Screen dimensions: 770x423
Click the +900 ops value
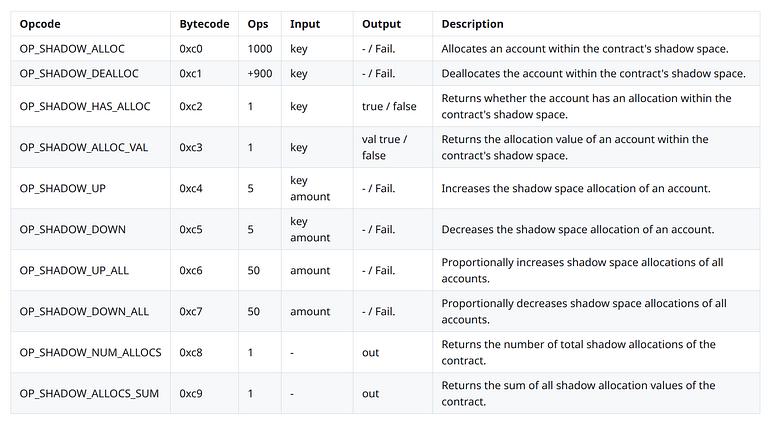coord(260,73)
